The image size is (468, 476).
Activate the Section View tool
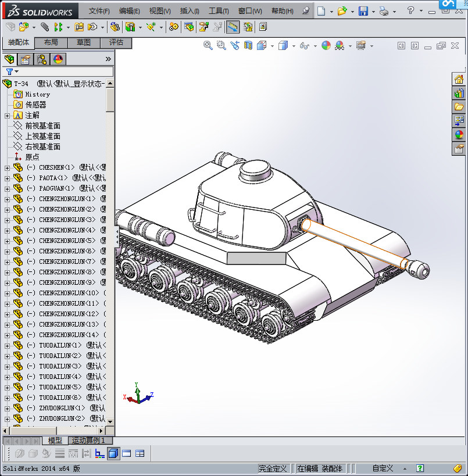click(247, 45)
